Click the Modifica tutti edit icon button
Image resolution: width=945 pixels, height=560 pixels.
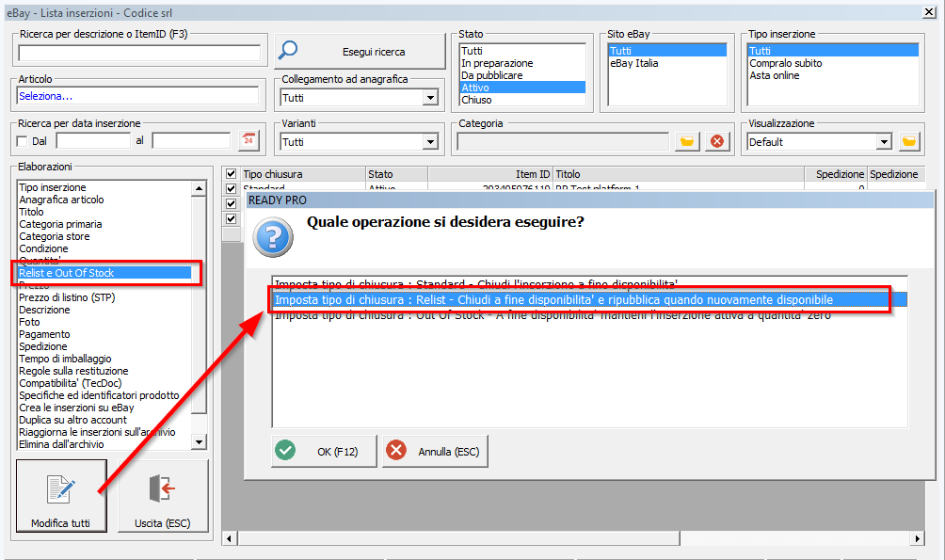pyautogui.click(x=61, y=495)
